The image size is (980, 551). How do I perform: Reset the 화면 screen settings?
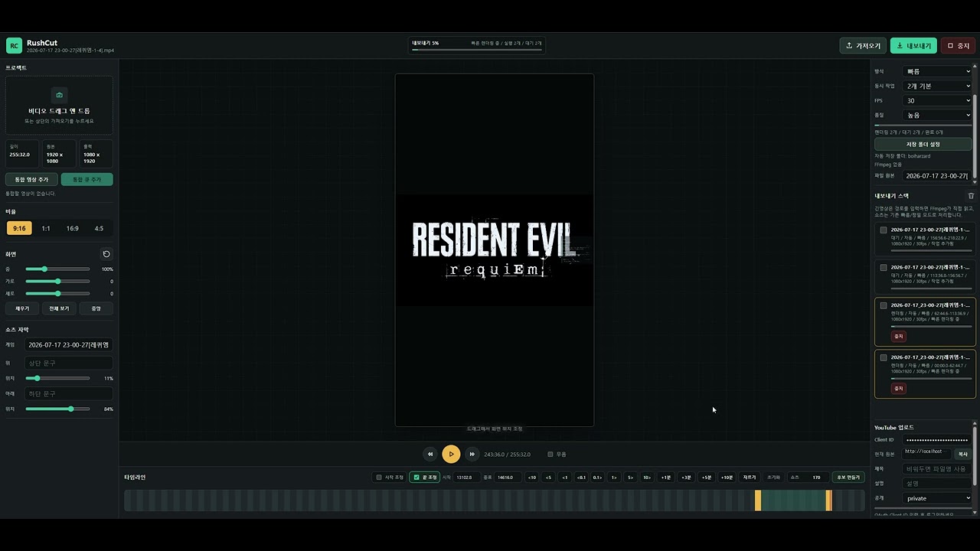point(106,254)
